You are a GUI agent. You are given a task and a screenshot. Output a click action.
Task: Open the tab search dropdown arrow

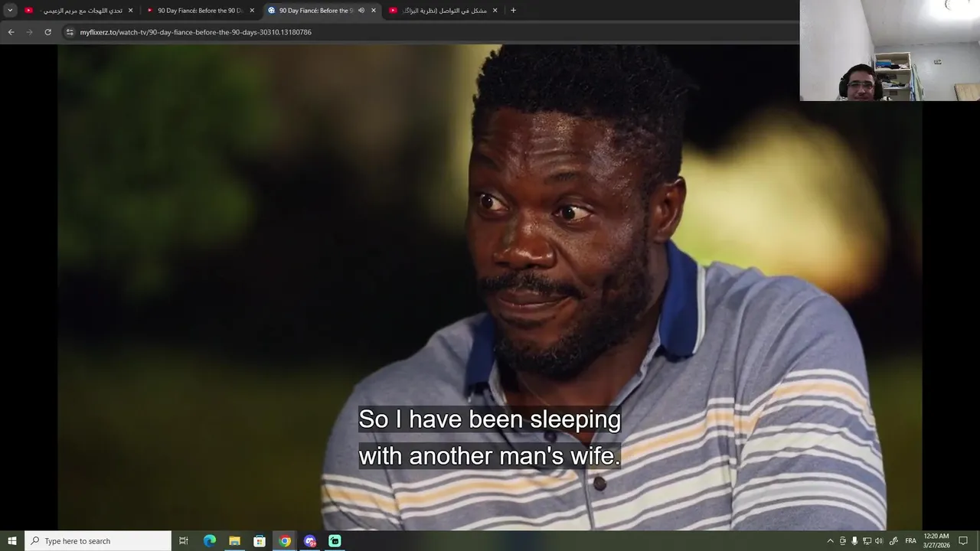click(10, 10)
